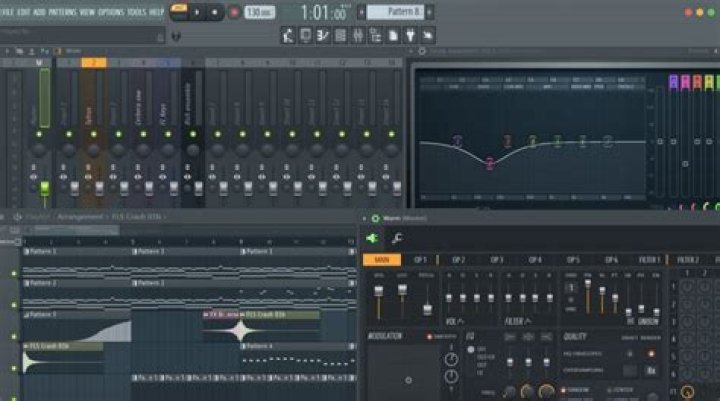Select the Master mixer track header
This screenshot has height=401, width=720.
click(x=39, y=62)
